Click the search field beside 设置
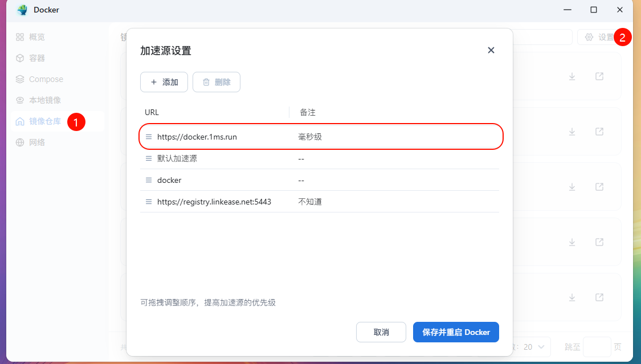 coord(542,37)
